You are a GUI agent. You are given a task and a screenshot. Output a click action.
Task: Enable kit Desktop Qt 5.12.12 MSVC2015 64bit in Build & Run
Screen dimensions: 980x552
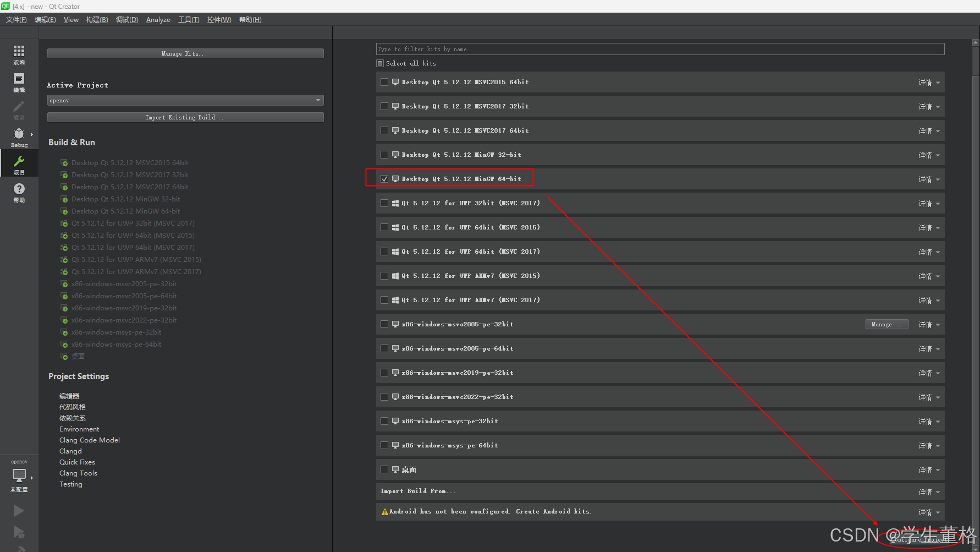click(x=129, y=163)
